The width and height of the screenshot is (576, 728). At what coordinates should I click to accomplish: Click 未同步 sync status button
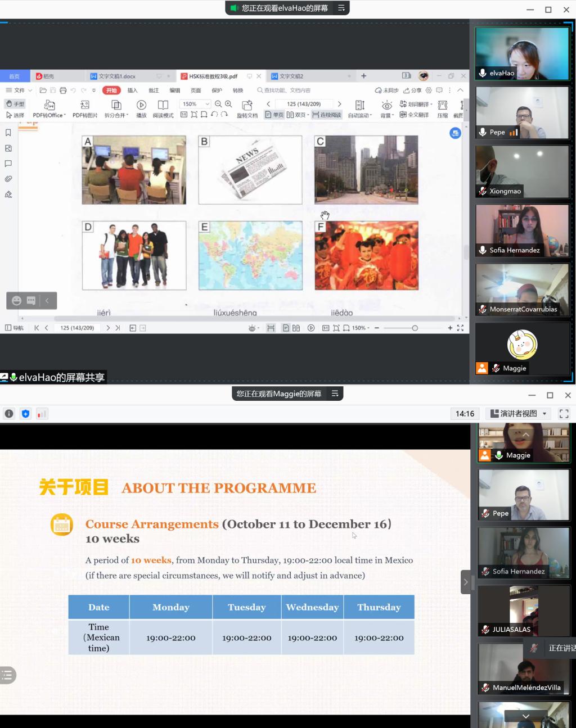click(x=386, y=90)
